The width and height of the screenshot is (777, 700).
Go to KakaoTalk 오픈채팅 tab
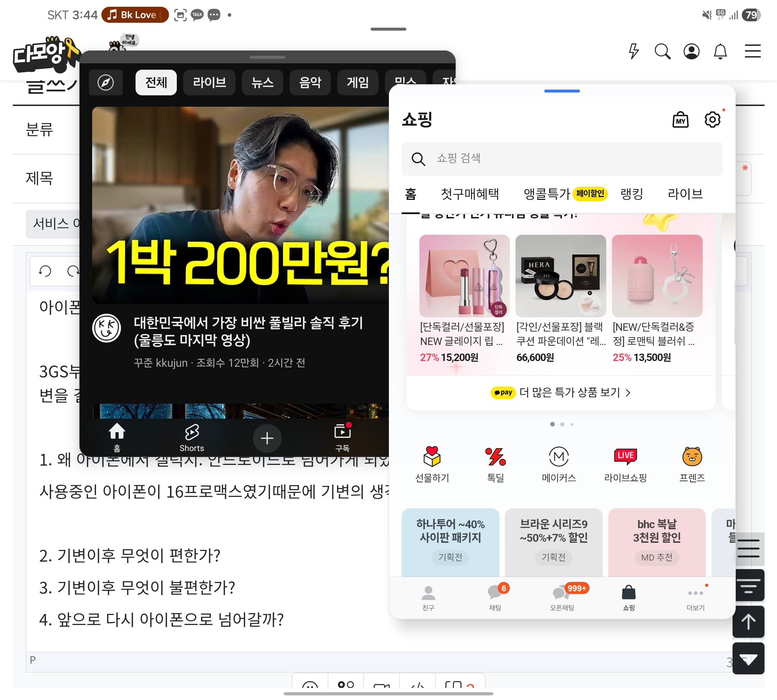click(562, 598)
